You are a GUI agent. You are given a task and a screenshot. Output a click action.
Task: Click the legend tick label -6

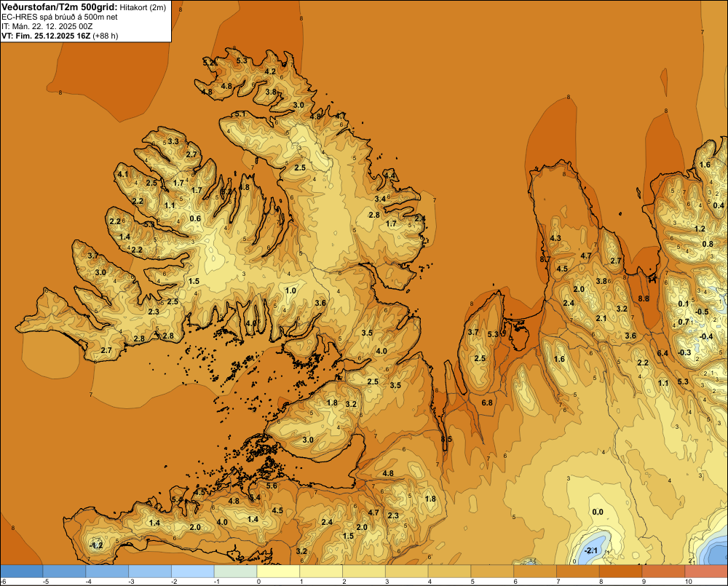(x=3, y=582)
